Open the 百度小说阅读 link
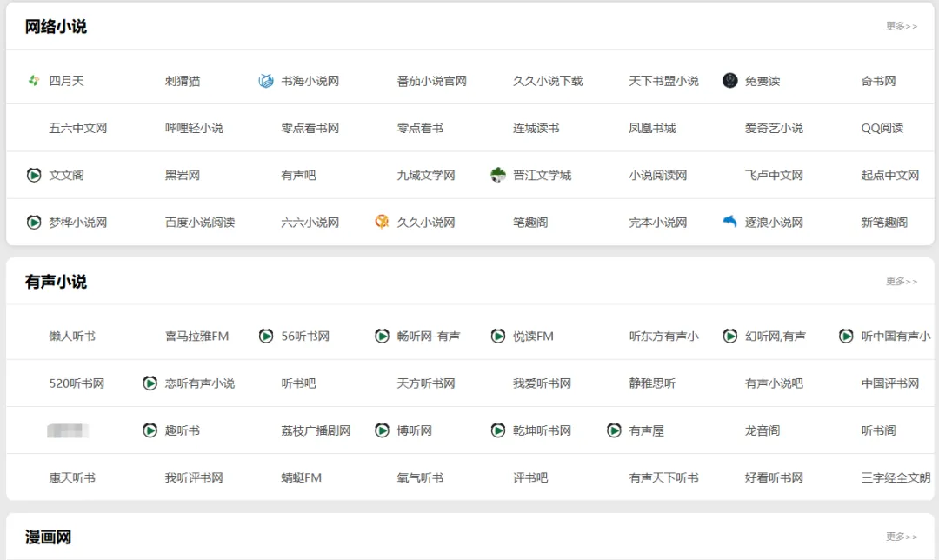This screenshot has height=560, width=939. [x=200, y=223]
